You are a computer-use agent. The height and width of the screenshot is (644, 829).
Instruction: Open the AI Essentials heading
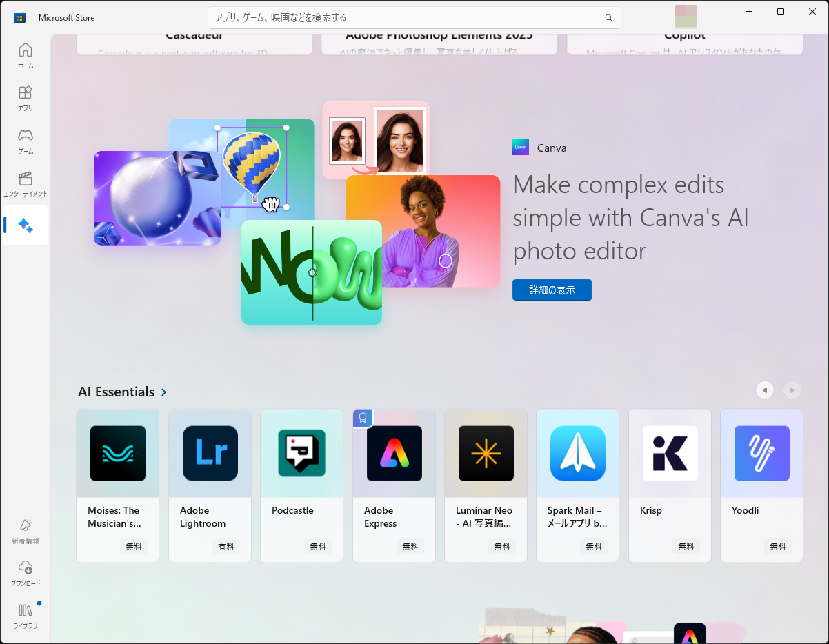(x=116, y=392)
